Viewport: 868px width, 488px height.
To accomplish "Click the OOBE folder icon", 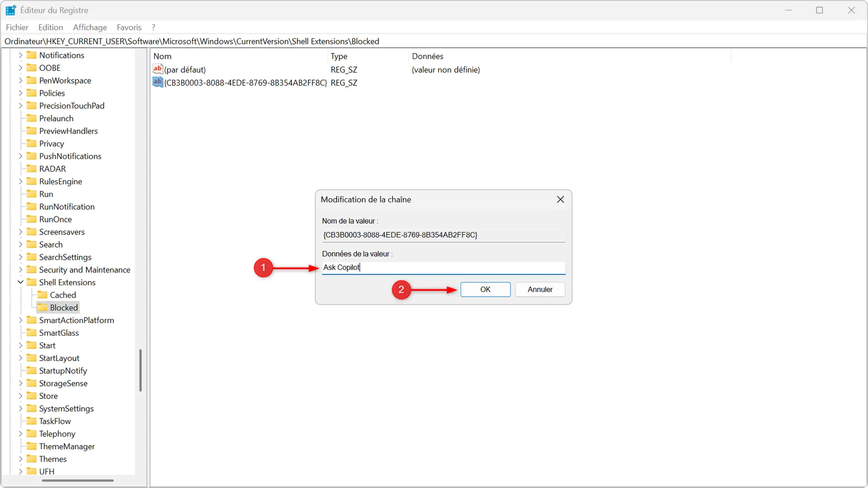I will pos(32,68).
